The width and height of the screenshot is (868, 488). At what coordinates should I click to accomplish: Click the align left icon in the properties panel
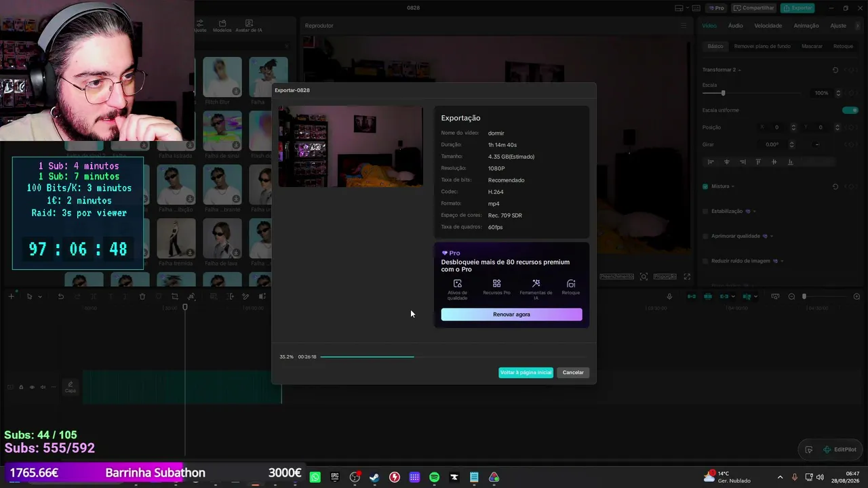pyautogui.click(x=711, y=162)
